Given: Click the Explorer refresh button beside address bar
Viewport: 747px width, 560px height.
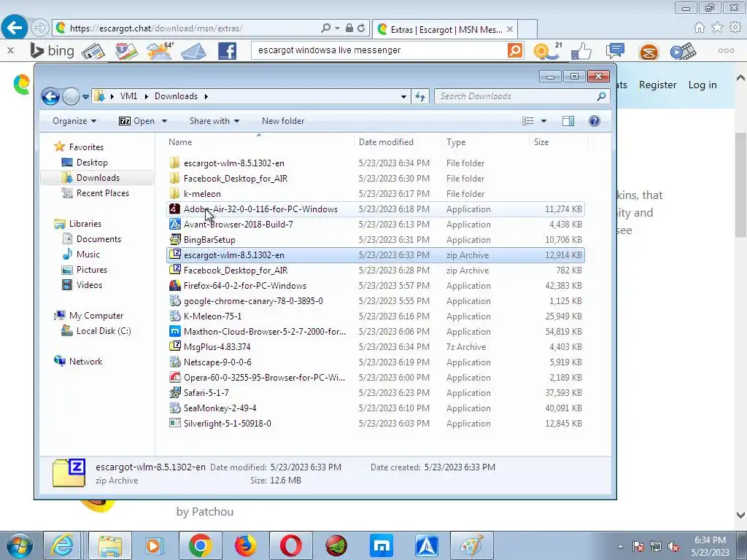Looking at the screenshot, I should tap(419, 97).
